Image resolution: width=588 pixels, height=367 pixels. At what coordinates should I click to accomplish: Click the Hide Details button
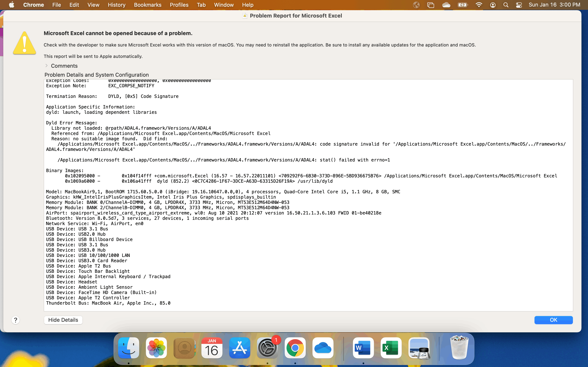click(x=63, y=320)
